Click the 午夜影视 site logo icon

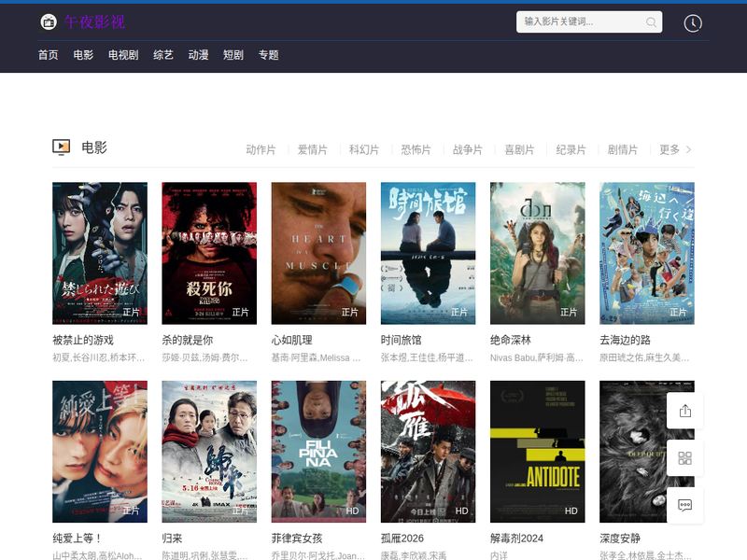49,21
